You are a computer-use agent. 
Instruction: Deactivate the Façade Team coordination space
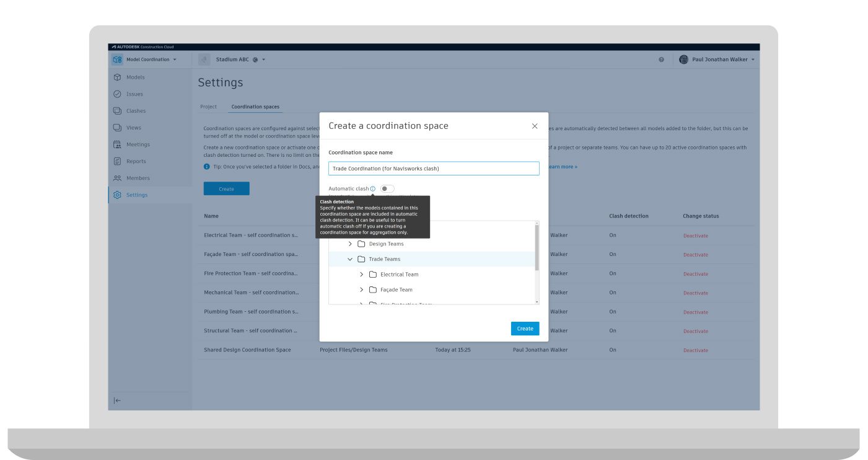[696, 255]
